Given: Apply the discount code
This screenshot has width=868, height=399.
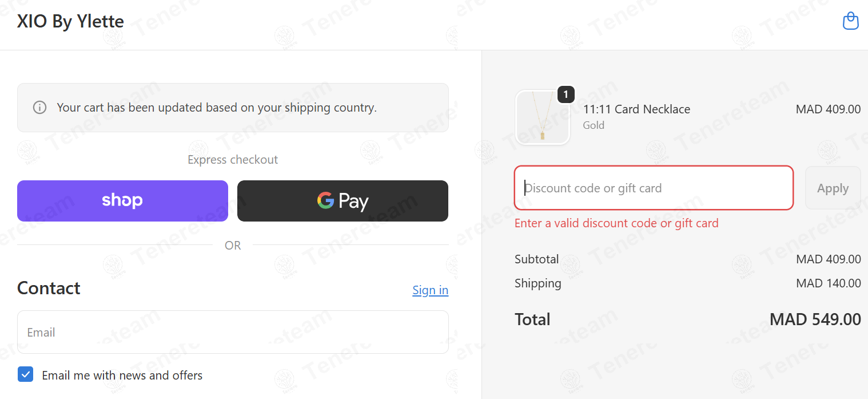Looking at the screenshot, I should coord(833,188).
